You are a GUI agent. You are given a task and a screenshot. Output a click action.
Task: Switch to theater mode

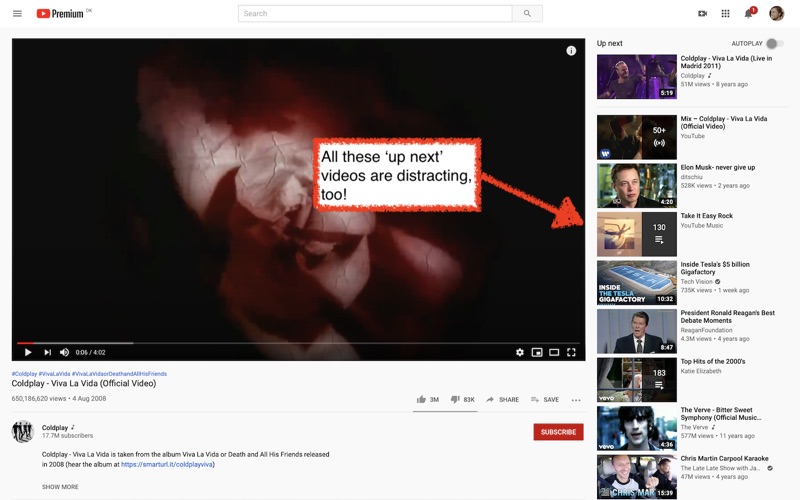point(554,353)
